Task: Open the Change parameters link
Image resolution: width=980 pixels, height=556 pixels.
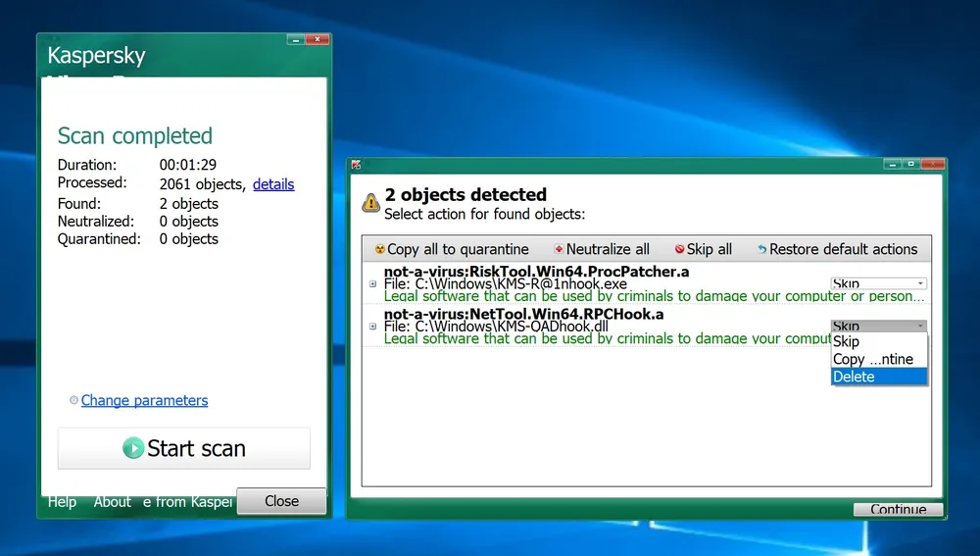Action: click(144, 400)
